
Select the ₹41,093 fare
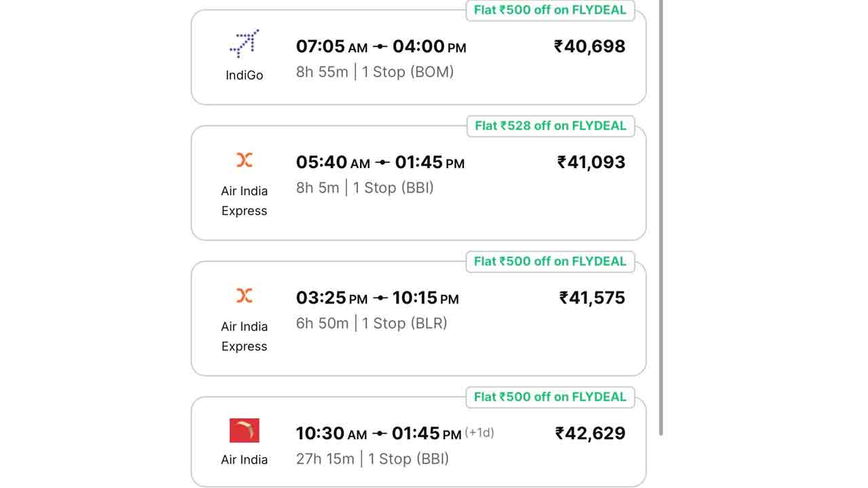[591, 163]
